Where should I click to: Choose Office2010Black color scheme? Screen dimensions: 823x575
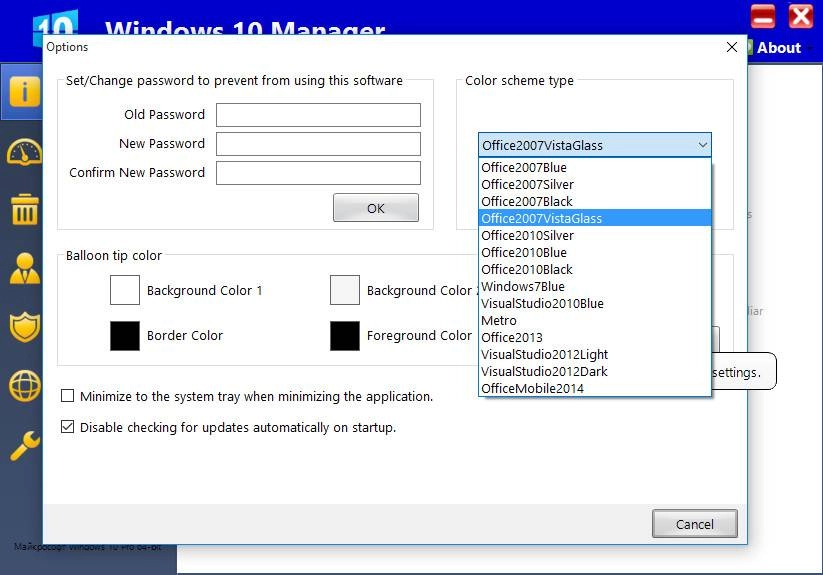click(x=595, y=269)
